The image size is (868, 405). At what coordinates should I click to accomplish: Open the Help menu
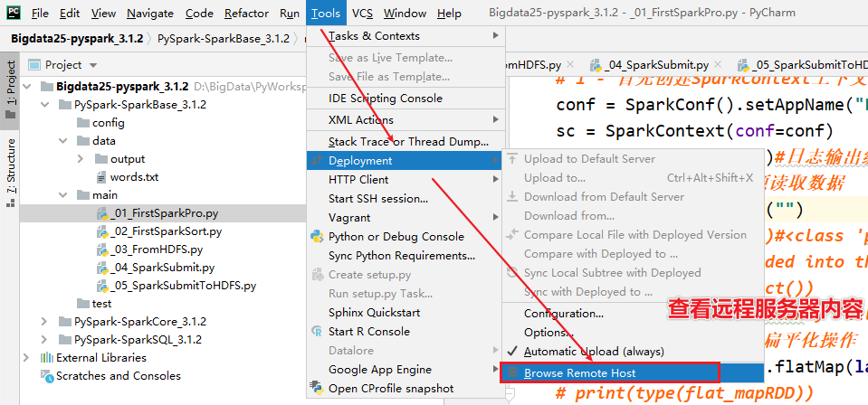coord(449,14)
